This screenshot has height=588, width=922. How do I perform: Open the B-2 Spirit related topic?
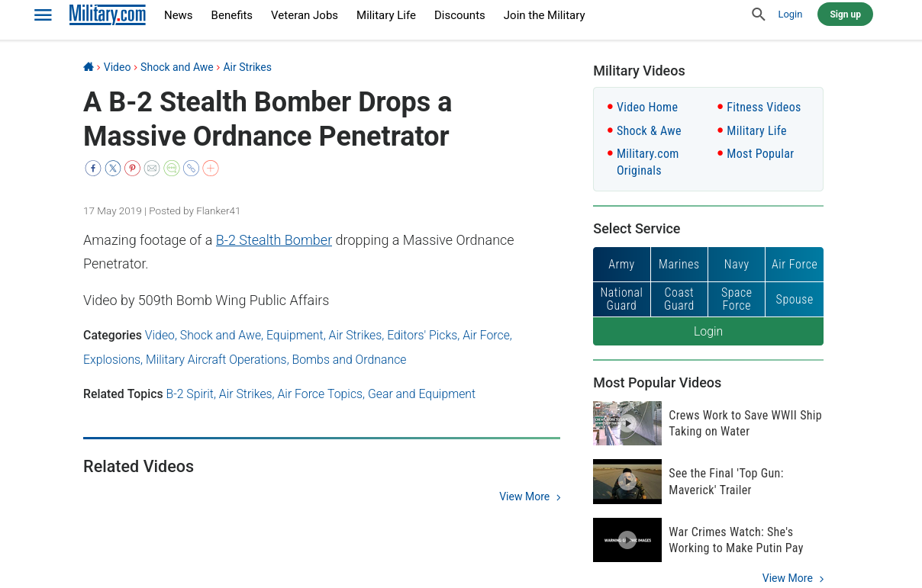click(x=190, y=394)
